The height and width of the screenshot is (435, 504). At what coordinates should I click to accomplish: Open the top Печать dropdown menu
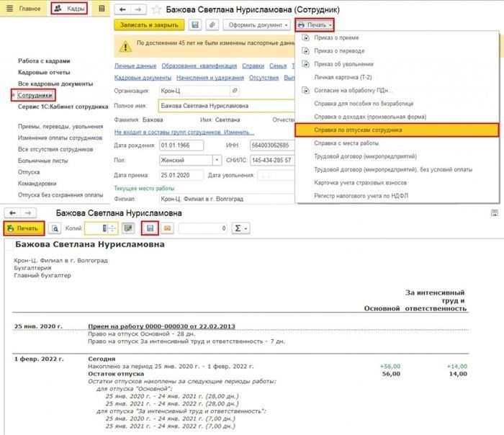315,25
